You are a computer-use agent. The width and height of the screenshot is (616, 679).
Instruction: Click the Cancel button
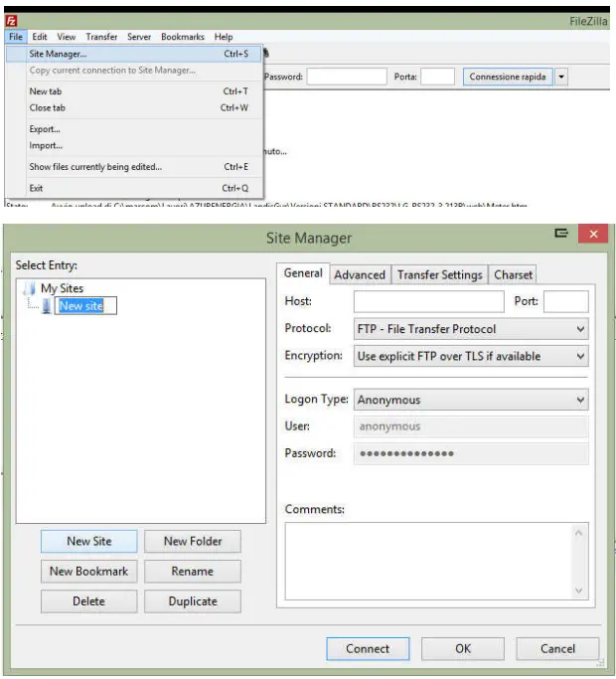557,649
